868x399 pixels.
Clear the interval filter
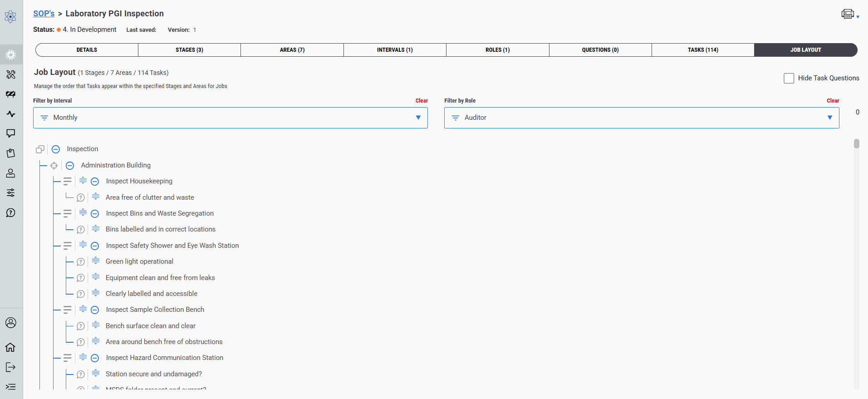click(421, 101)
